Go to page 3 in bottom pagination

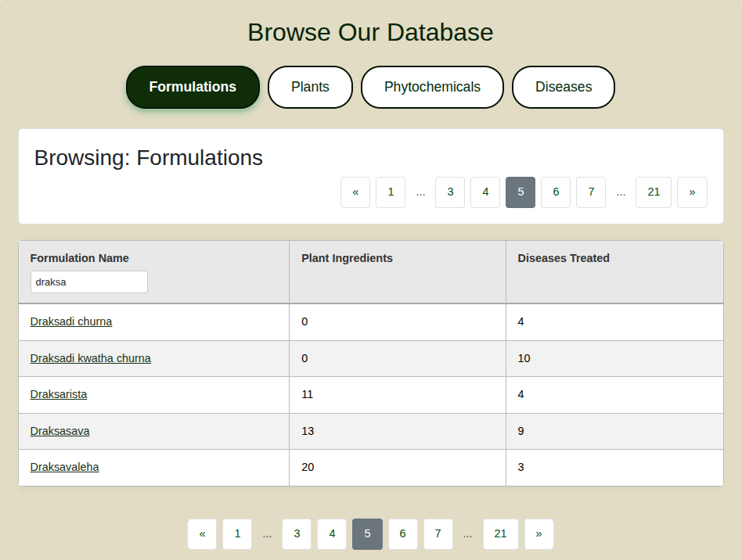pyautogui.click(x=297, y=534)
